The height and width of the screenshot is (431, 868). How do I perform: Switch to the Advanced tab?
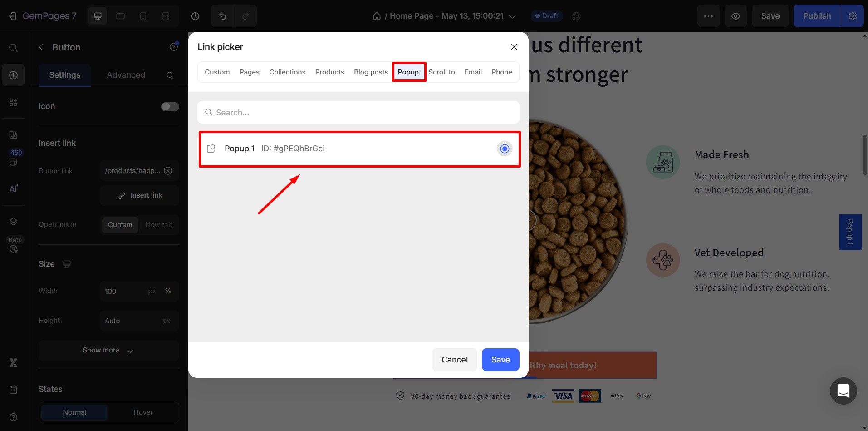pyautogui.click(x=126, y=75)
